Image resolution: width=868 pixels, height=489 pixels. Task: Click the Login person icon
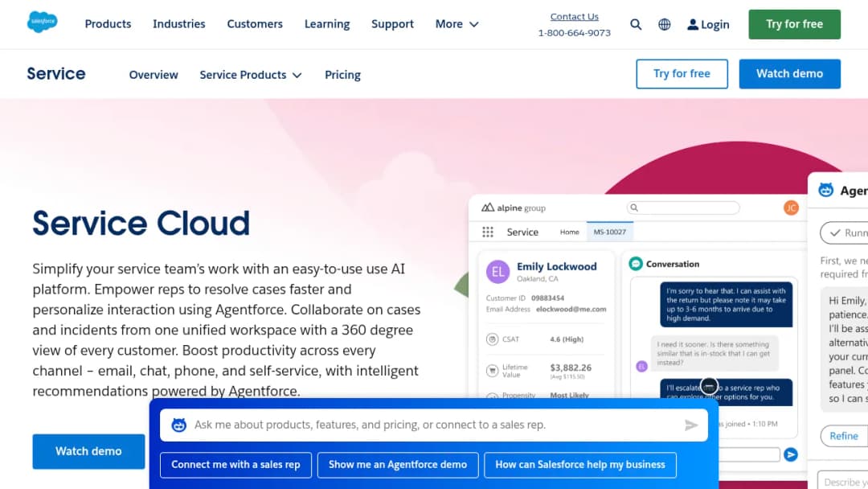tap(693, 24)
